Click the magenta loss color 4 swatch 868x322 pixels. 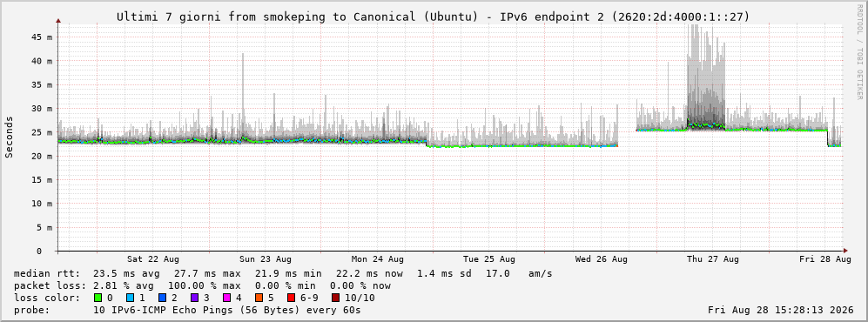pyautogui.click(x=226, y=299)
